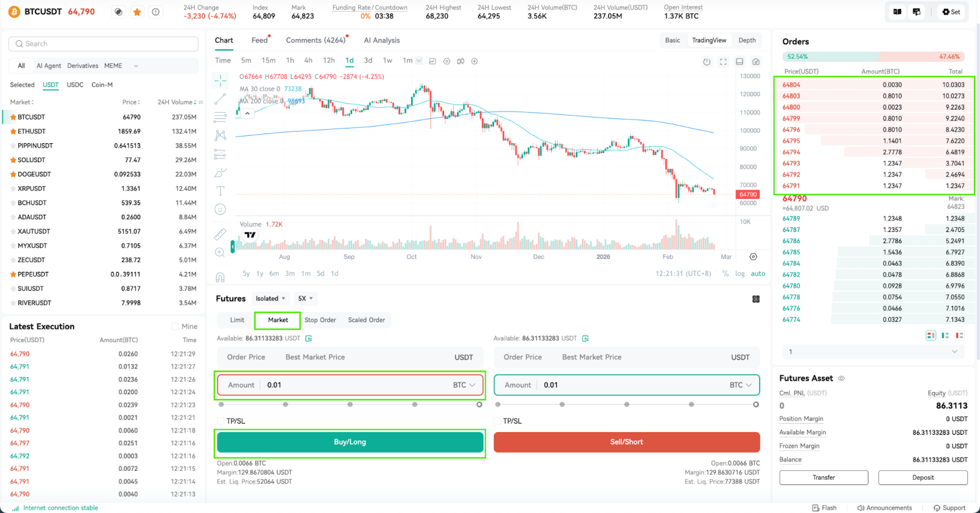Open the emoji sticker tool on chart
This screenshot has height=513, width=980.
click(x=221, y=209)
